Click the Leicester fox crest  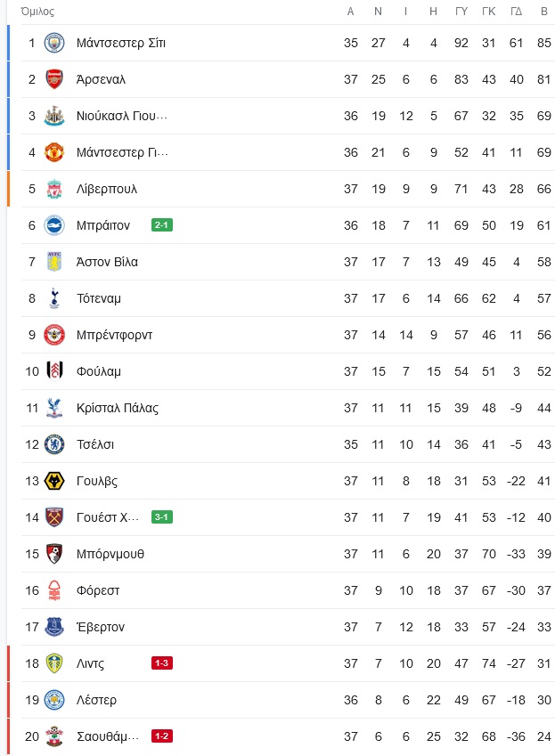tap(54, 700)
